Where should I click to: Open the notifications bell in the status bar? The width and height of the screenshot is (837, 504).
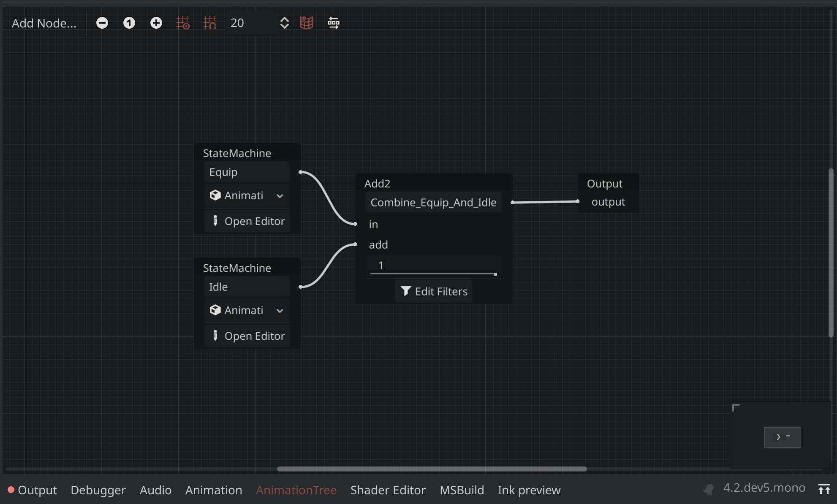(x=708, y=490)
